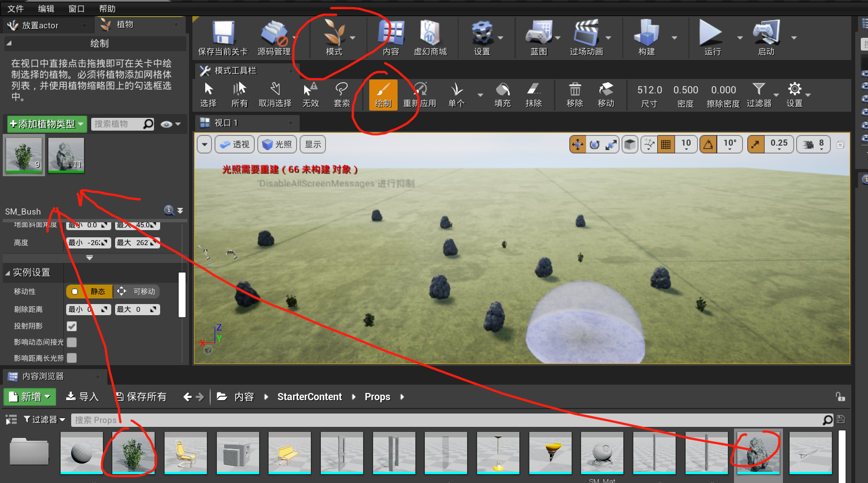This screenshot has width=868, height=483.
Task: Click the 构建 build button
Action: tap(646, 38)
